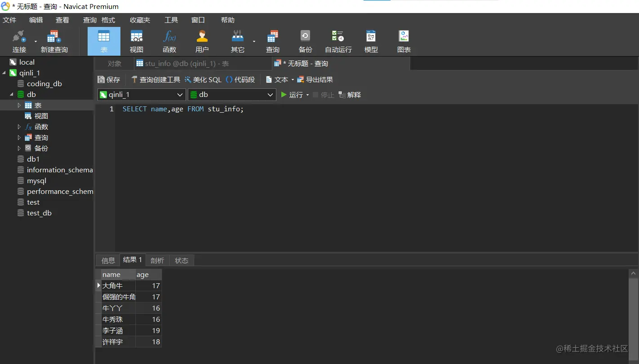639x364 pixels.
Task: Click 美化 SQL beautify button
Action: pos(203,79)
